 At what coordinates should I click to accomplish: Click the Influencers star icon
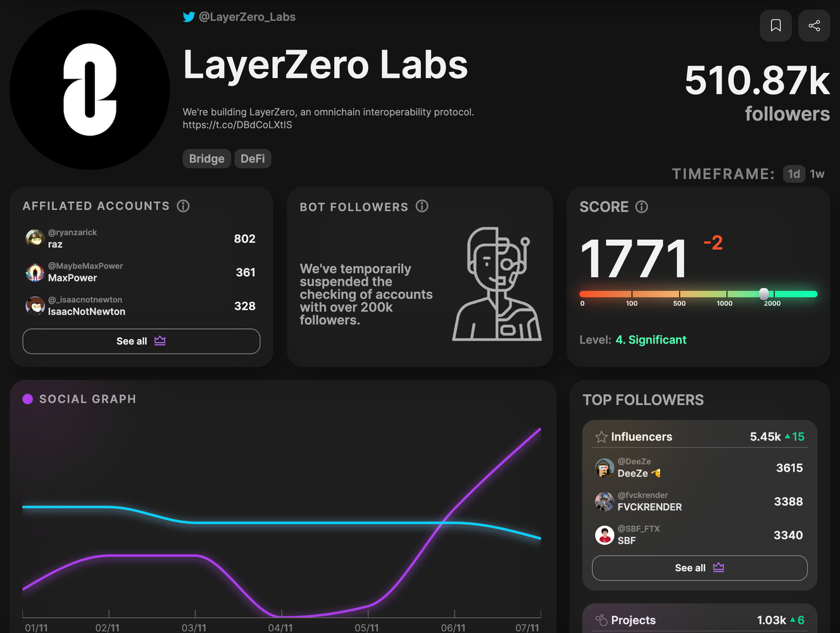tap(601, 437)
